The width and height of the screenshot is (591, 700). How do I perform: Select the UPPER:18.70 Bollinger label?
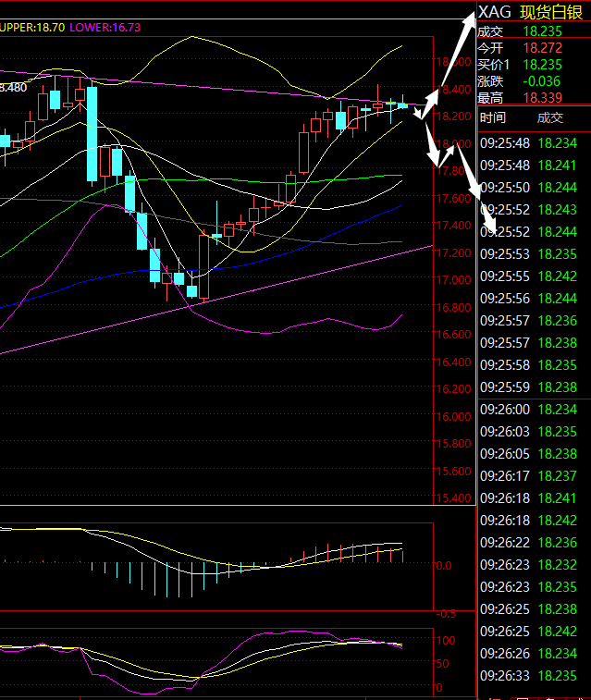coord(32,28)
